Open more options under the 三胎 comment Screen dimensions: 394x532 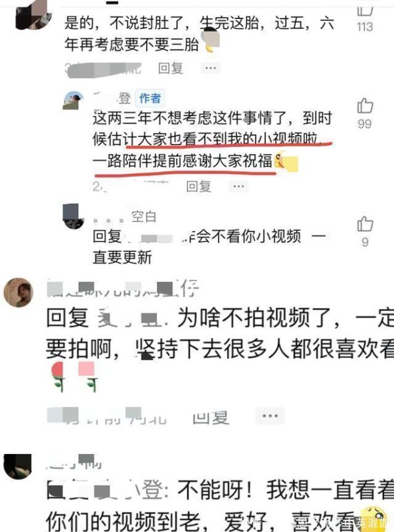[x=211, y=68]
